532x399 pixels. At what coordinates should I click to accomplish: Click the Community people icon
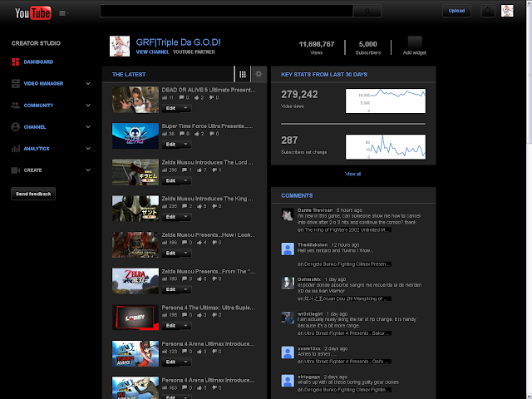tap(15, 106)
